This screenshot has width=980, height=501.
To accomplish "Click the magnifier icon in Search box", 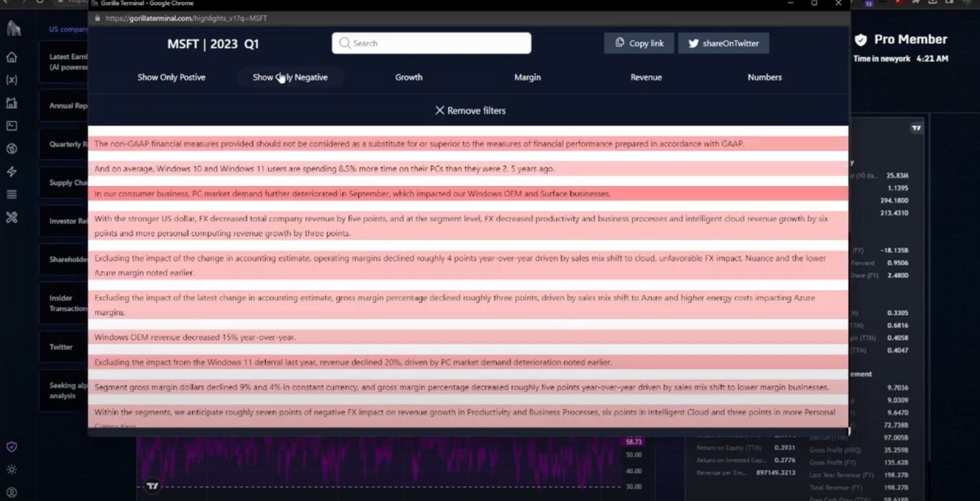I will [x=345, y=43].
